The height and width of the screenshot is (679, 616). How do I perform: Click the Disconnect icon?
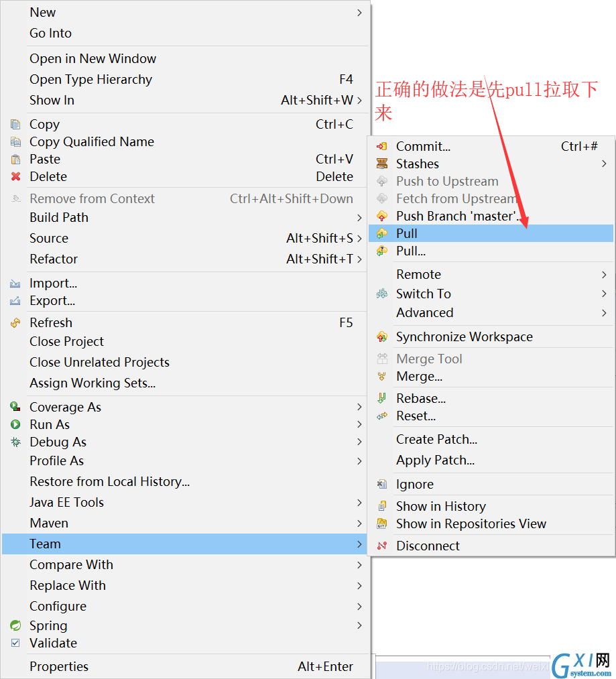pos(382,546)
